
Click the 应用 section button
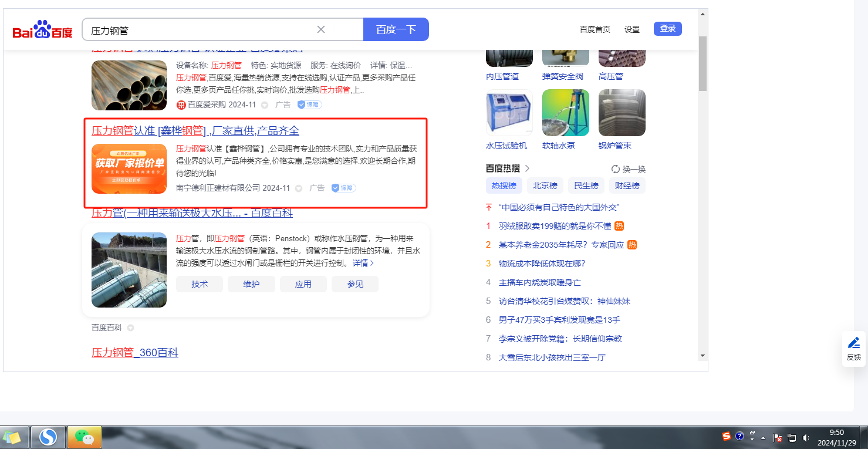pos(303,284)
